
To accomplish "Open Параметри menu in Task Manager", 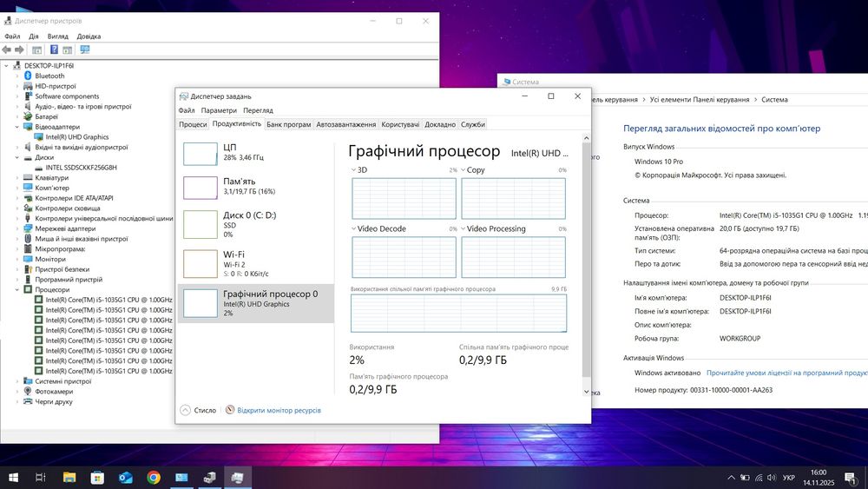I will pos(219,110).
